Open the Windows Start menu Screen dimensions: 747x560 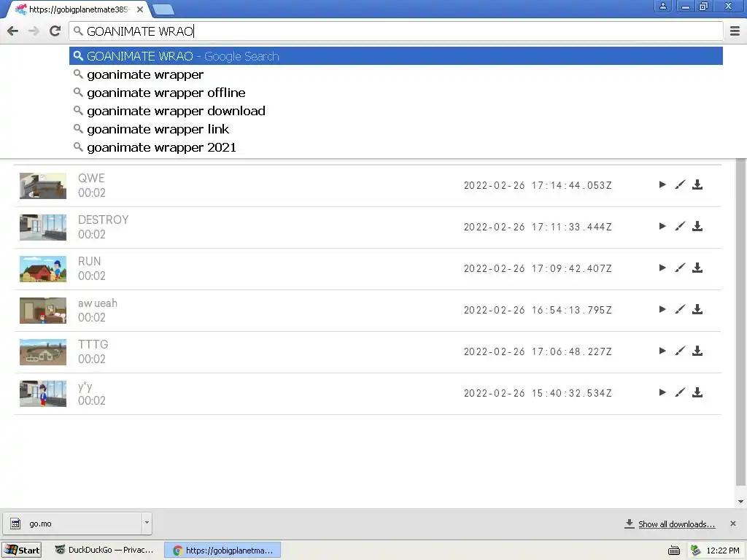tap(21, 550)
